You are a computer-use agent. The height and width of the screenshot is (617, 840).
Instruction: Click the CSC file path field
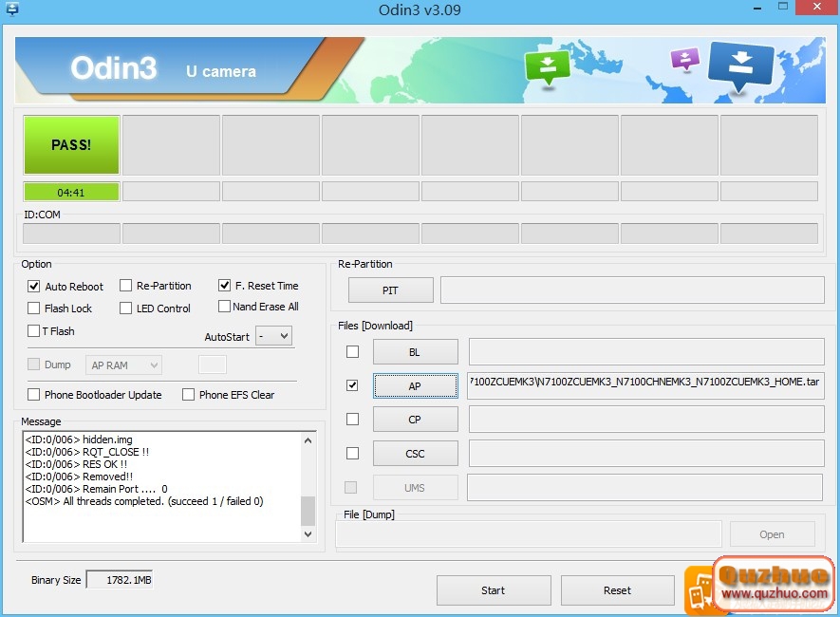coord(646,454)
